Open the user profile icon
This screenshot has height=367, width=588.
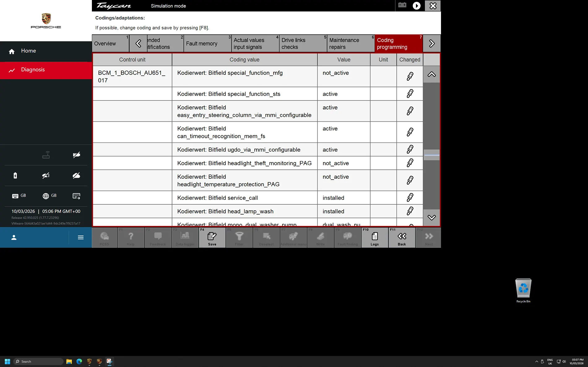[x=14, y=237]
